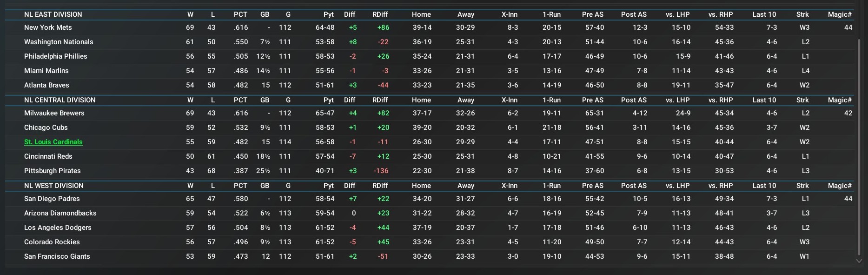Sort NL Central by Home record header
Viewport: 868px width, 275px height.
[x=421, y=100]
